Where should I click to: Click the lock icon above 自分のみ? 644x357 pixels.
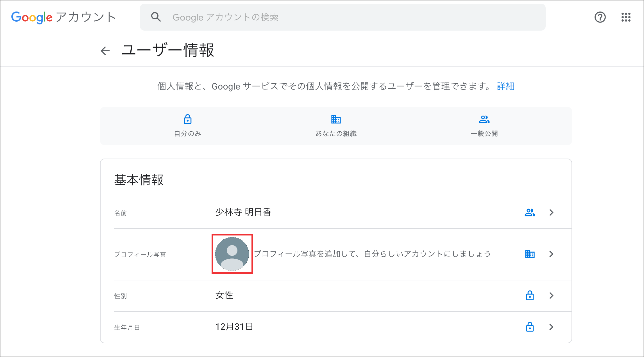(x=188, y=119)
